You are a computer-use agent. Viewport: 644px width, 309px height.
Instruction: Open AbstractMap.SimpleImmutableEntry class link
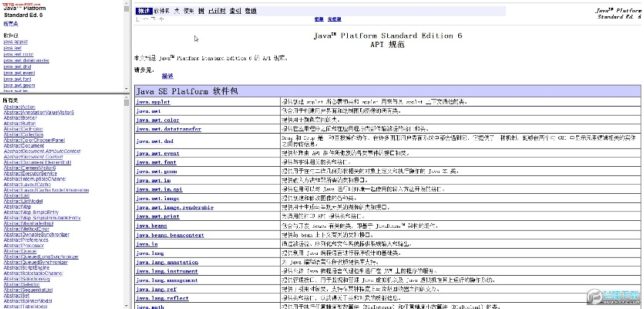42,218
